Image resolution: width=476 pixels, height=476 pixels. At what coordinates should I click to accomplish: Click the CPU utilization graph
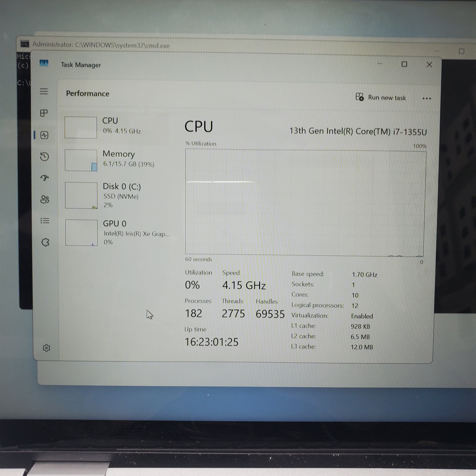tap(306, 203)
